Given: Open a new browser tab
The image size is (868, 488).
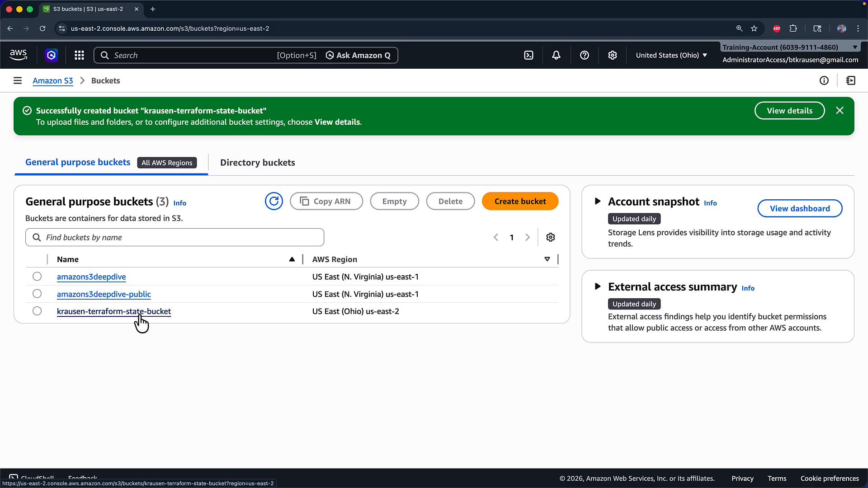Looking at the screenshot, I should click(153, 9).
